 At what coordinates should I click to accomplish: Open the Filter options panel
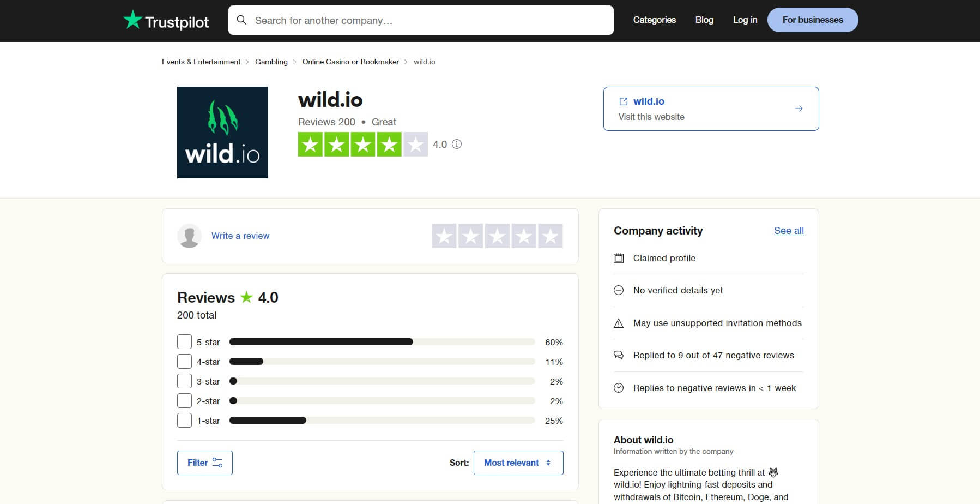[204, 462]
